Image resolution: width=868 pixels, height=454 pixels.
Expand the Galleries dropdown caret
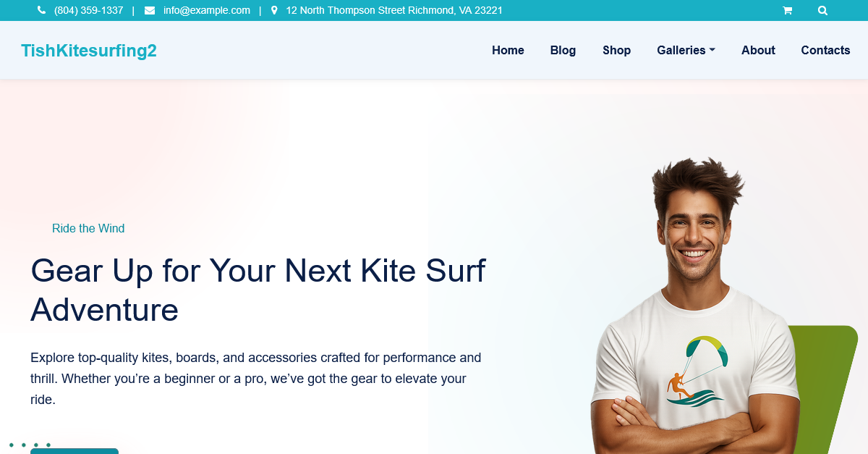click(712, 50)
